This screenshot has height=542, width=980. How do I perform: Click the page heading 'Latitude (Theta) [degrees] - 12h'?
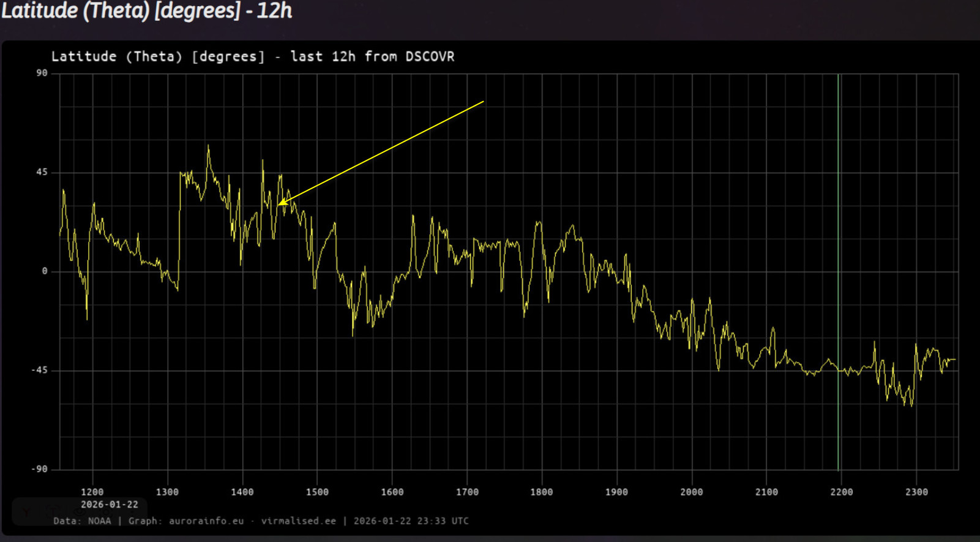[x=147, y=11]
